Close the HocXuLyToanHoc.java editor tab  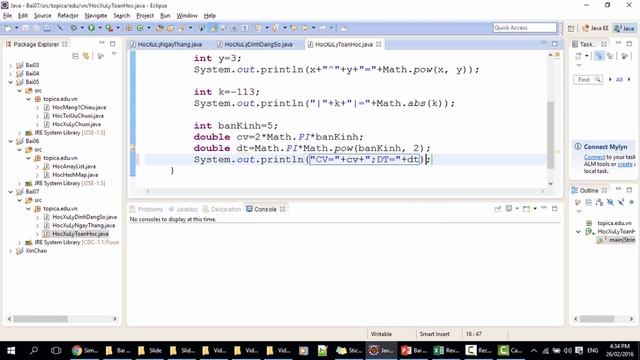[379, 44]
